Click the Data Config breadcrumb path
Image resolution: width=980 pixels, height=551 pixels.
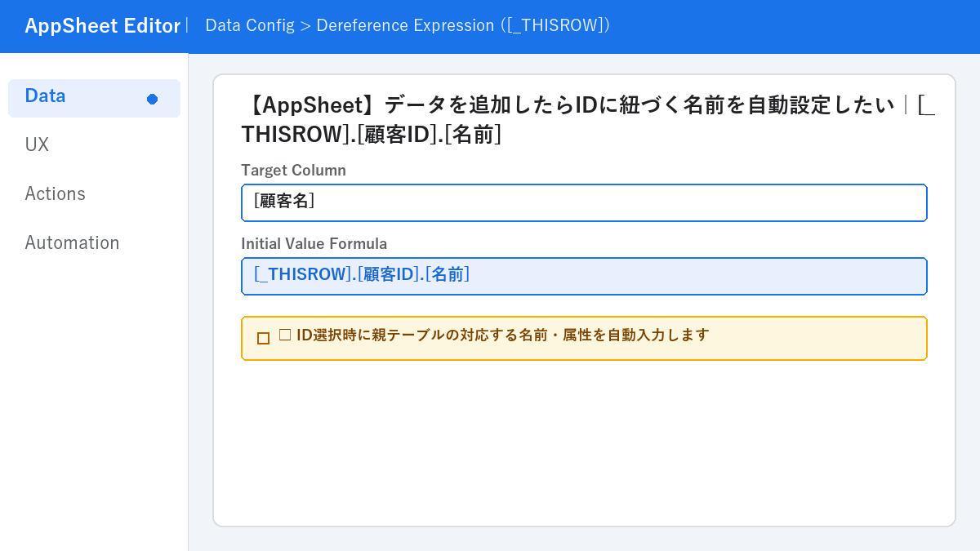pyautogui.click(x=408, y=25)
